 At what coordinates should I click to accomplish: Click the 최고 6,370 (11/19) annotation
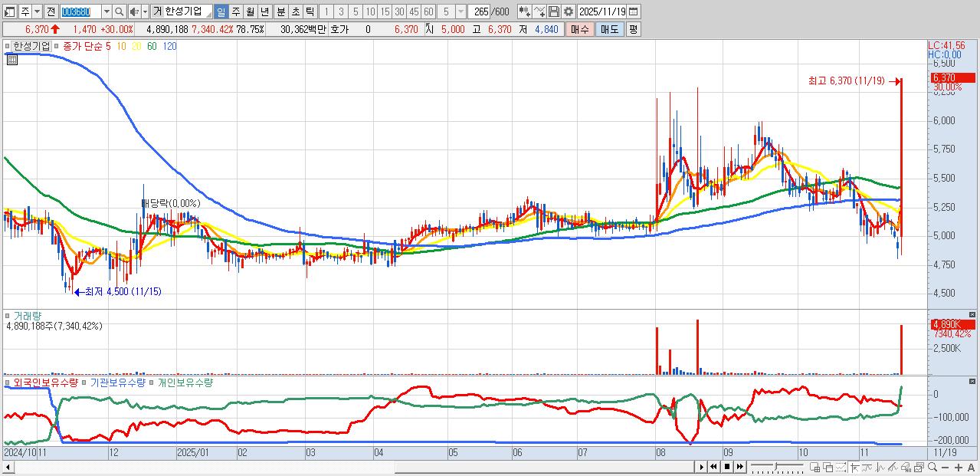(x=846, y=80)
